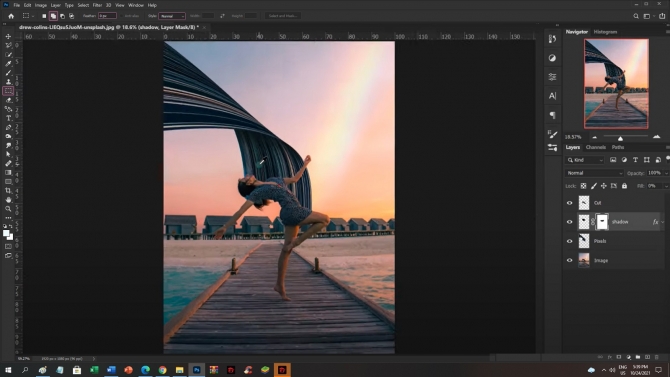Switch to the Histogram tab

pos(605,32)
